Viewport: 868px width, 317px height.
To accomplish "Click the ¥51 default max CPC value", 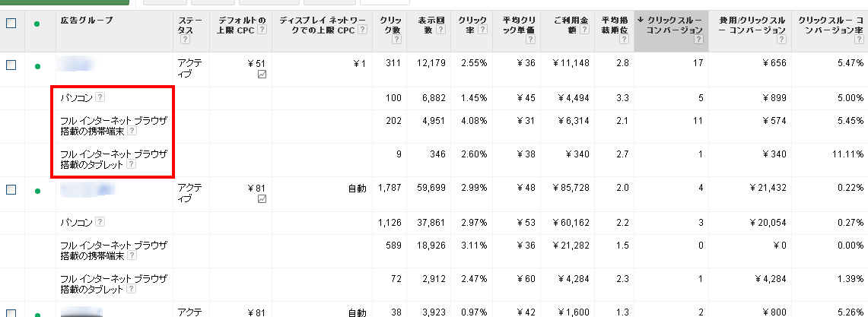I will pos(257,64).
